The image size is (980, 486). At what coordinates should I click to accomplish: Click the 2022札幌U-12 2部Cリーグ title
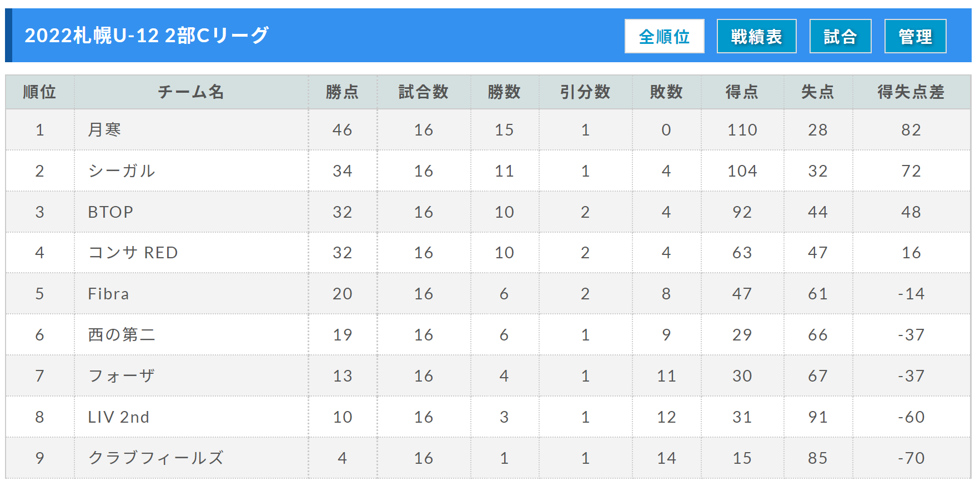[x=147, y=35]
